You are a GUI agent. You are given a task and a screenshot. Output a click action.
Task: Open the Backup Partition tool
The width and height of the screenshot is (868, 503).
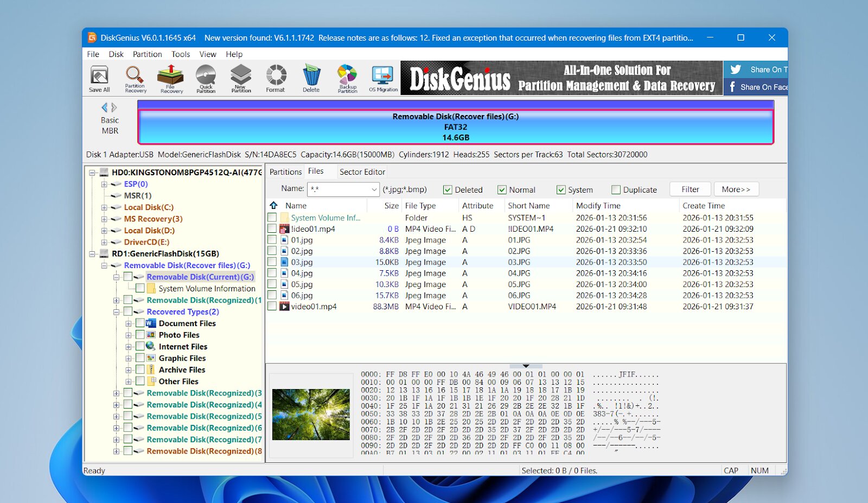pyautogui.click(x=346, y=78)
